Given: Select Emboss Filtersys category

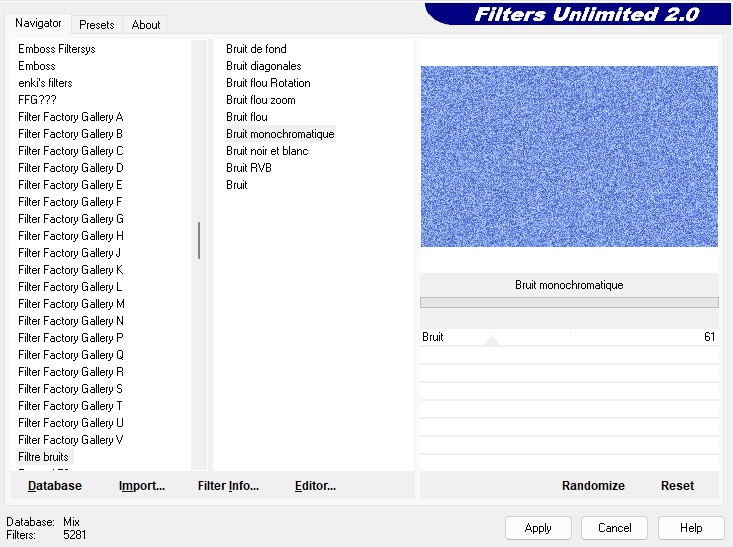Looking at the screenshot, I should coord(57,49).
